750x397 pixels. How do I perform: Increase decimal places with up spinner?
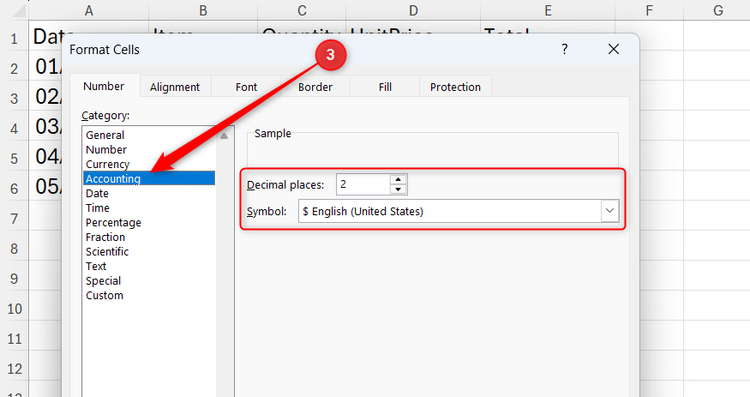[398, 179]
